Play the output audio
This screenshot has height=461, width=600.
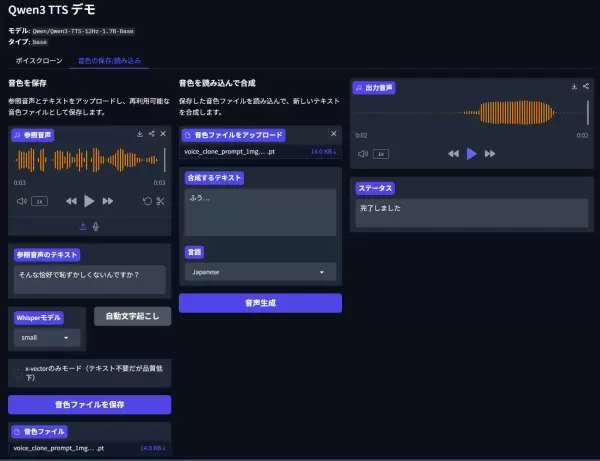(471, 154)
